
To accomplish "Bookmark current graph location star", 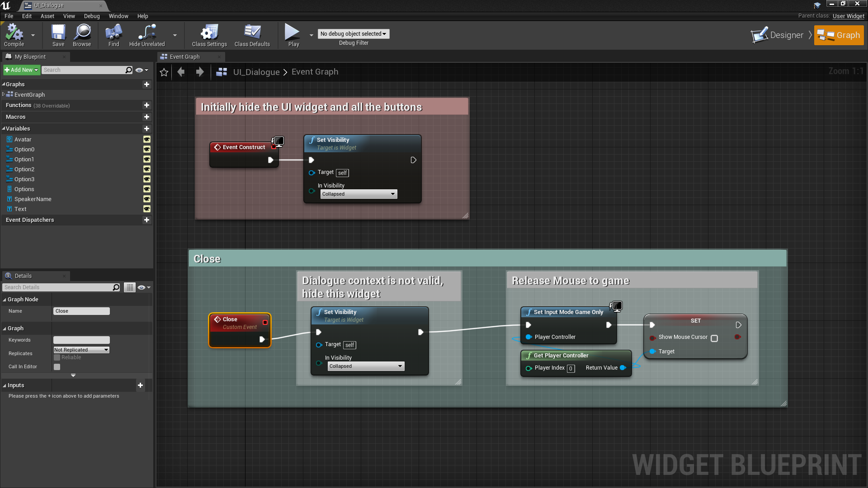I will click(164, 72).
